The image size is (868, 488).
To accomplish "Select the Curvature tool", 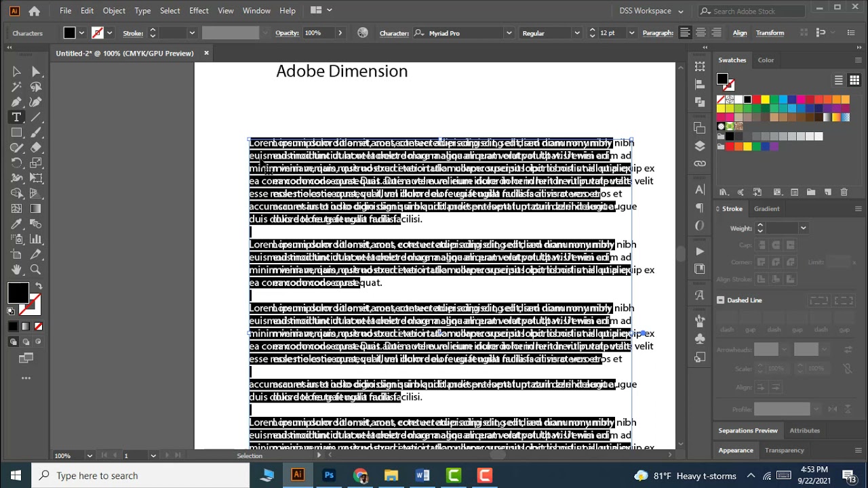I will [36, 102].
